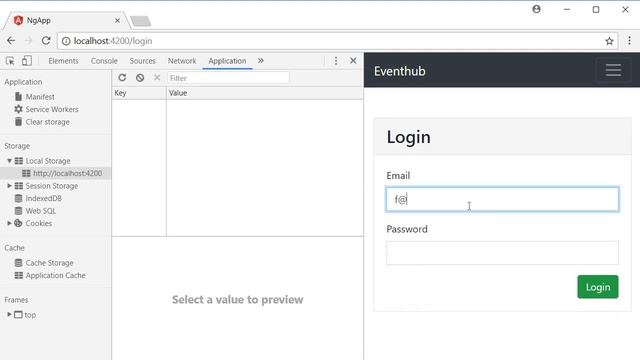The height and width of the screenshot is (360, 640).
Task: Click the localhost:4200/login address bar
Action: (x=337, y=41)
